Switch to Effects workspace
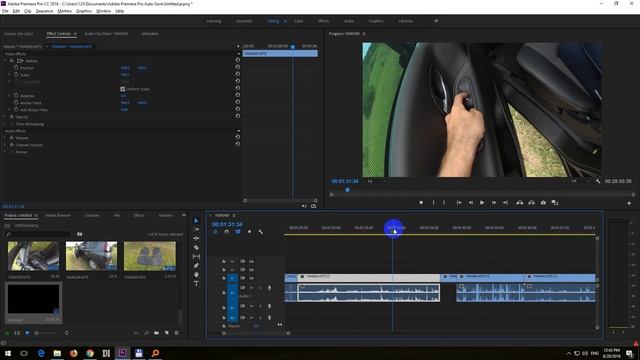The image size is (640, 360). pos(324,21)
